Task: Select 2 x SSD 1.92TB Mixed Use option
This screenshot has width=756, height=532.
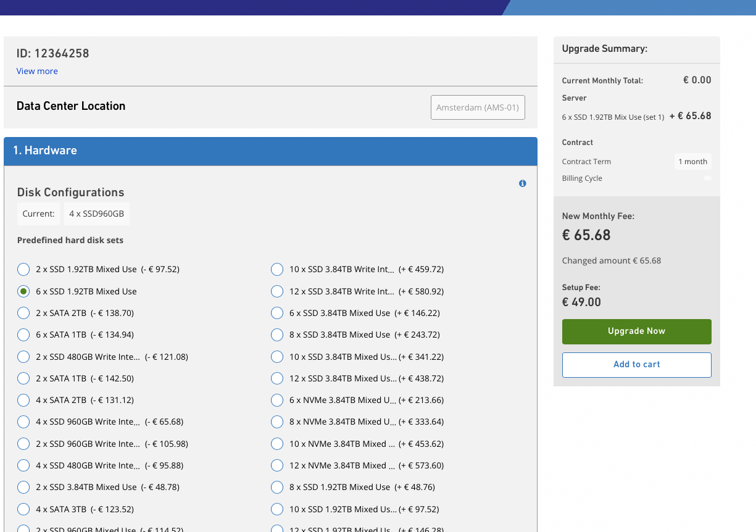Action: point(23,270)
